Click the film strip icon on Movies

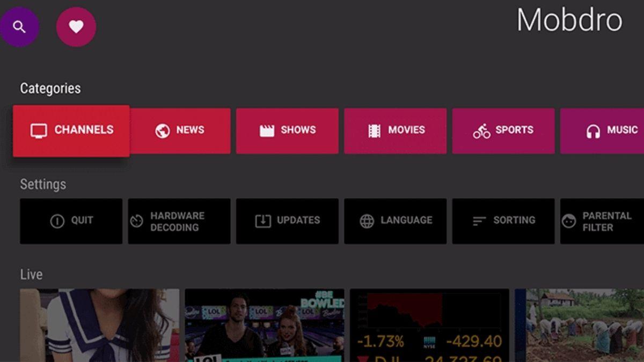(374, 131)
